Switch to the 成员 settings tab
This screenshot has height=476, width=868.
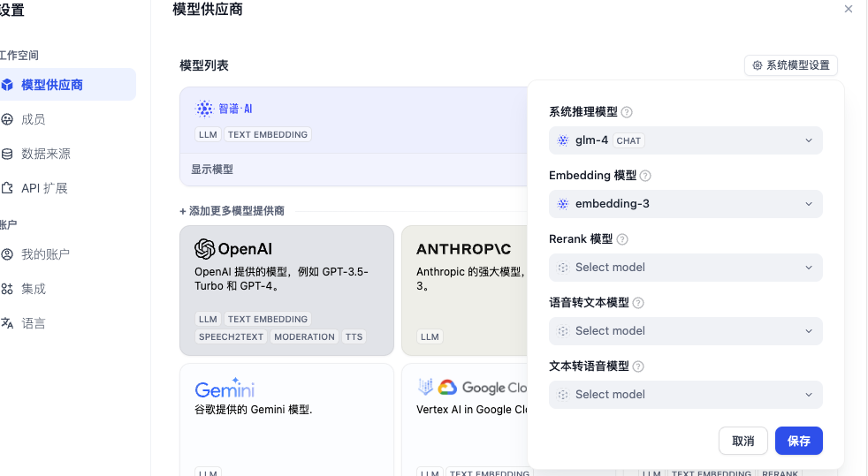point(34,119)
